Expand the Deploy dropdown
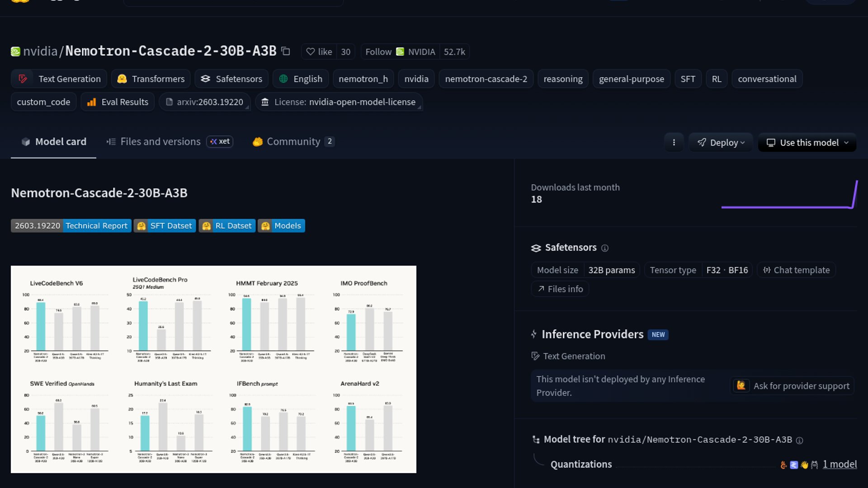 click(721, 142)
